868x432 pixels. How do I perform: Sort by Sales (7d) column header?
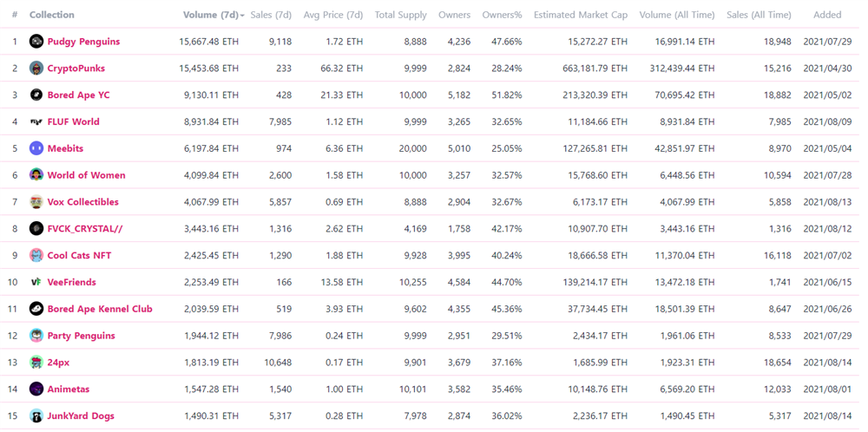[271, 15]
